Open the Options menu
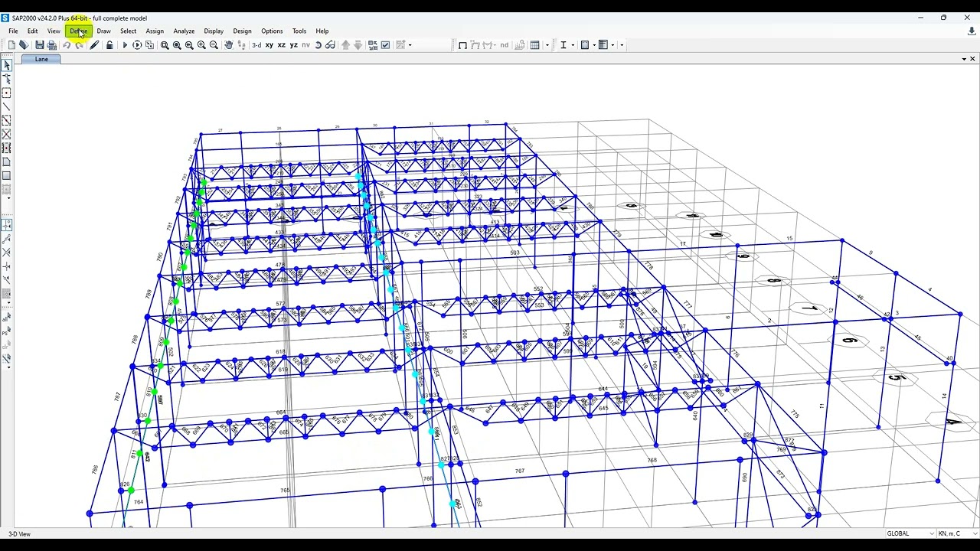 (x=272, y=31)
